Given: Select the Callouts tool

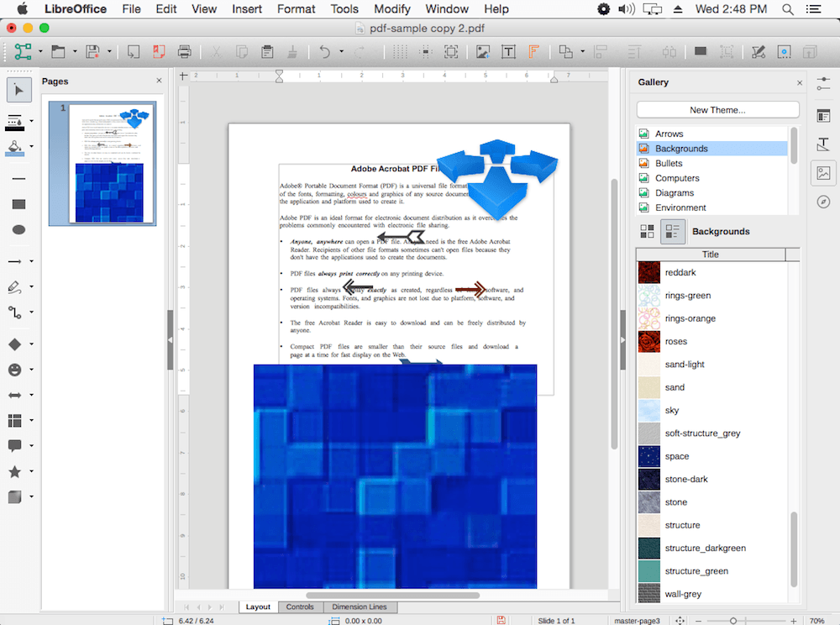Looking at the screenshot, I should (x=14, y=445).
